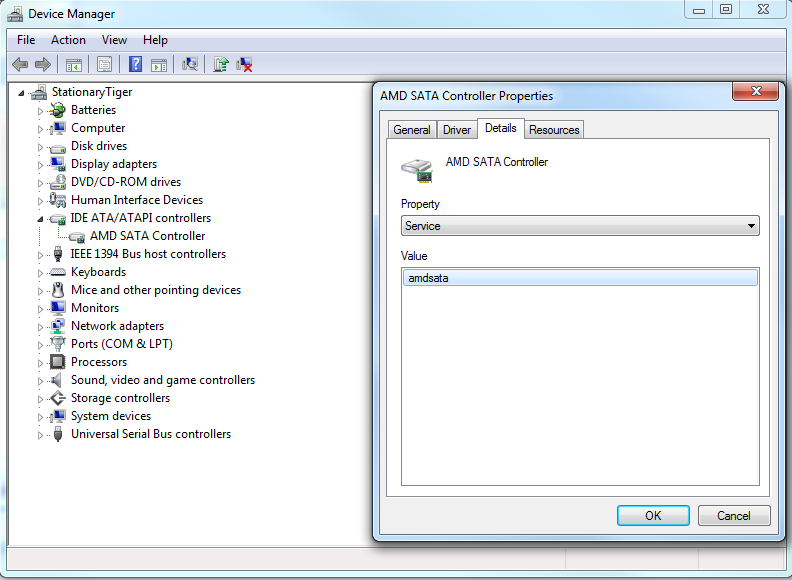This screenshot has width=792, height=580.
Task: Click the Cancel button
Action: click(x=734, y=515)
